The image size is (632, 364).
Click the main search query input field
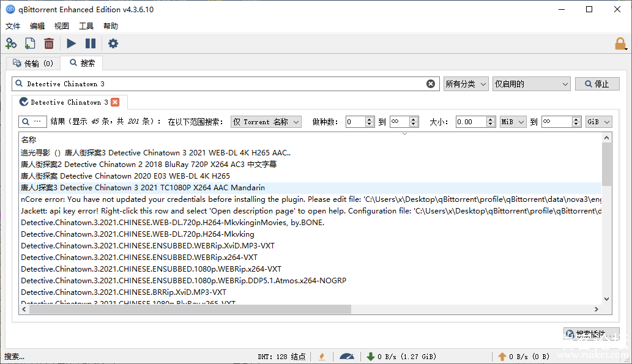[x=226, y=84]
